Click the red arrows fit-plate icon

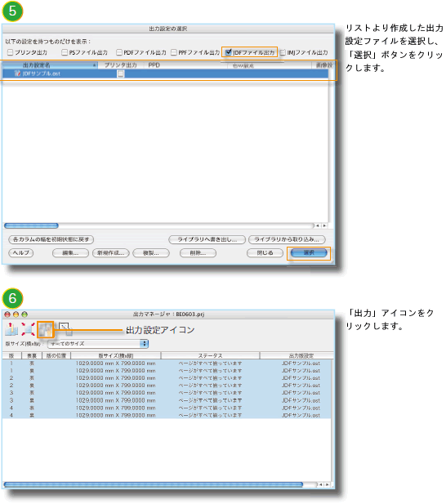28,329
